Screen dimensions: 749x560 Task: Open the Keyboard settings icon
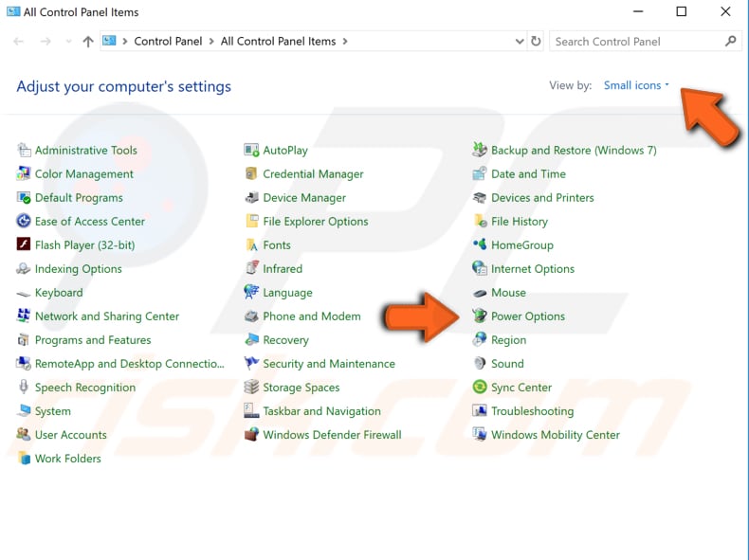pyautogui.click(x=24, y=293)
